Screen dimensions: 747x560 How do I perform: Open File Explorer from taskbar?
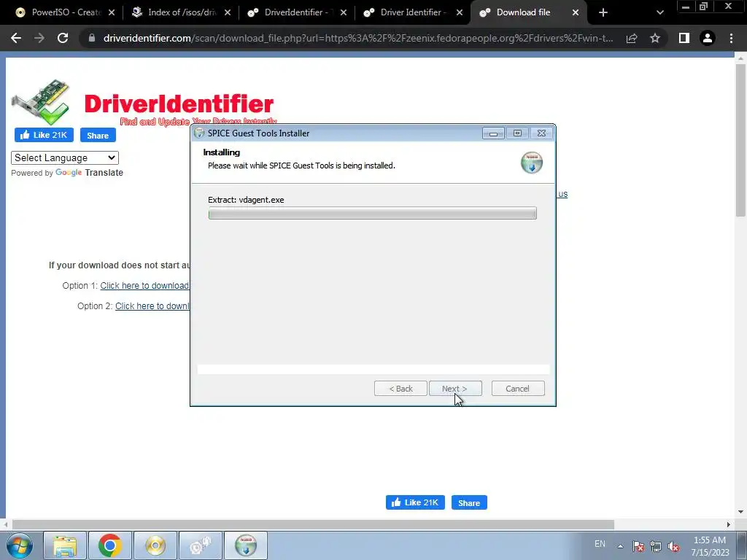[x=65, y=545]
